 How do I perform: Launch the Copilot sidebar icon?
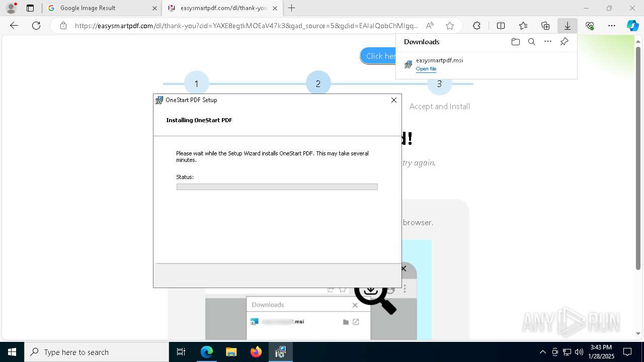pos(632,26)
